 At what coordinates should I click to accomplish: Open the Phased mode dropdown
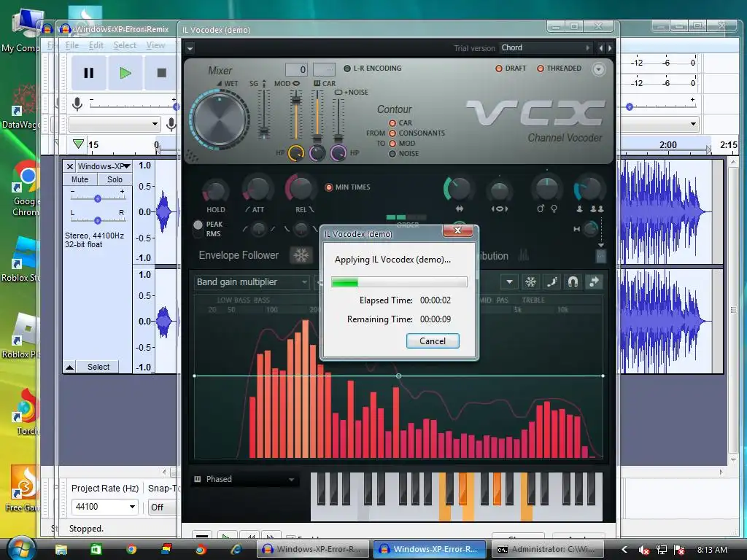tap(245, 479)
